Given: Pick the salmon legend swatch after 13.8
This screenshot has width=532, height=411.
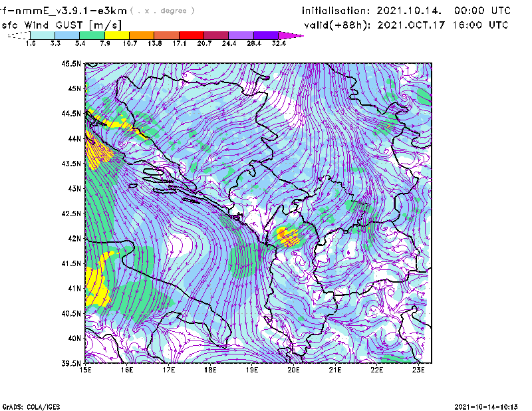Looking at the screenshot, I should 167,35.
